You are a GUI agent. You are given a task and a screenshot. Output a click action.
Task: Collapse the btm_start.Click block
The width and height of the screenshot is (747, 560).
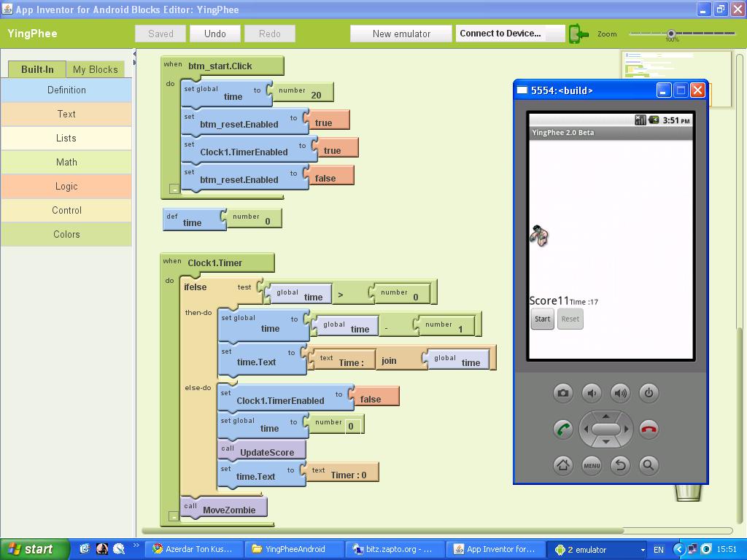pyautogui.click(x=174, y=189)
